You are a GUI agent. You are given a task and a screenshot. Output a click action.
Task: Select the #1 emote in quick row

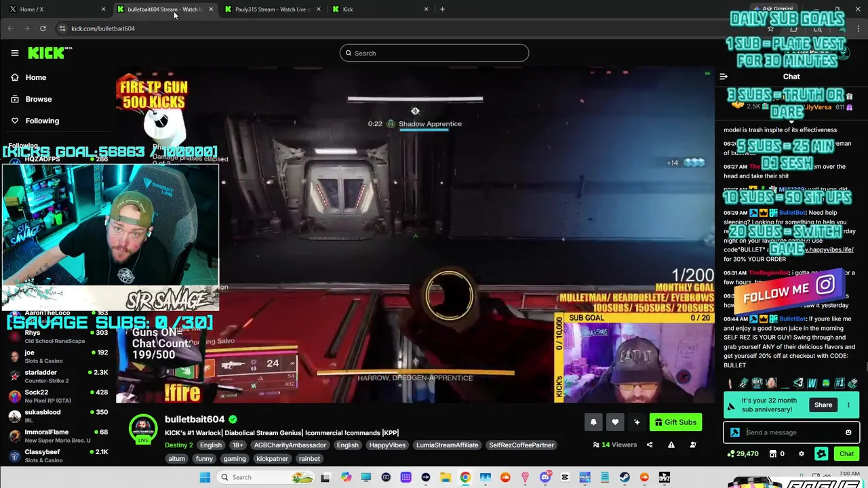click(x=840, y=384)
